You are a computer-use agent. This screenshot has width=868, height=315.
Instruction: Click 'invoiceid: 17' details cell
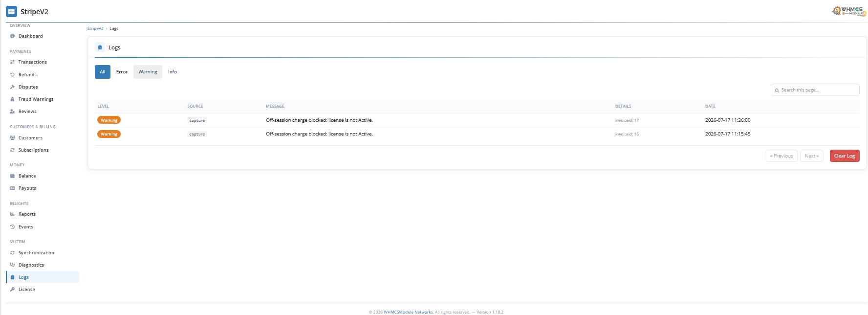click(x=627, y=120)
